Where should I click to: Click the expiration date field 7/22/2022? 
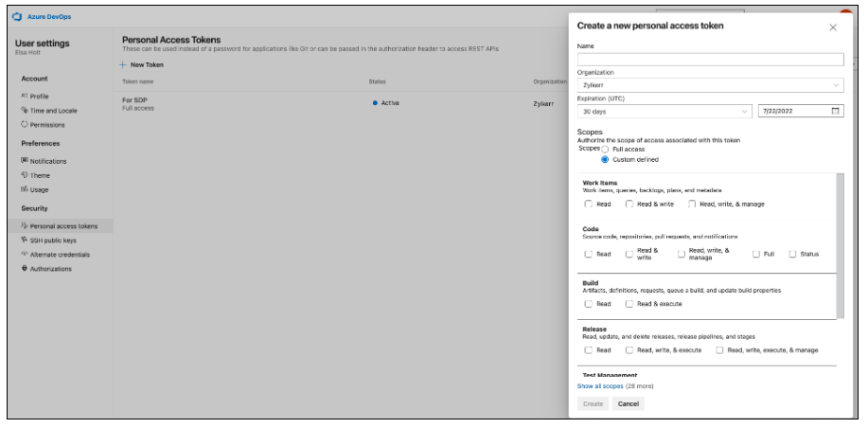point(801,112)
